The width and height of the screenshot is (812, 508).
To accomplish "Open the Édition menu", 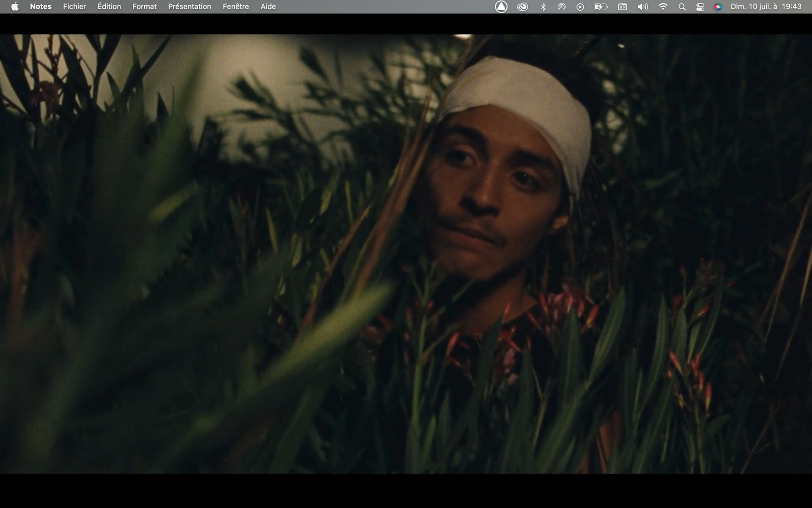I will click(109, 6).
